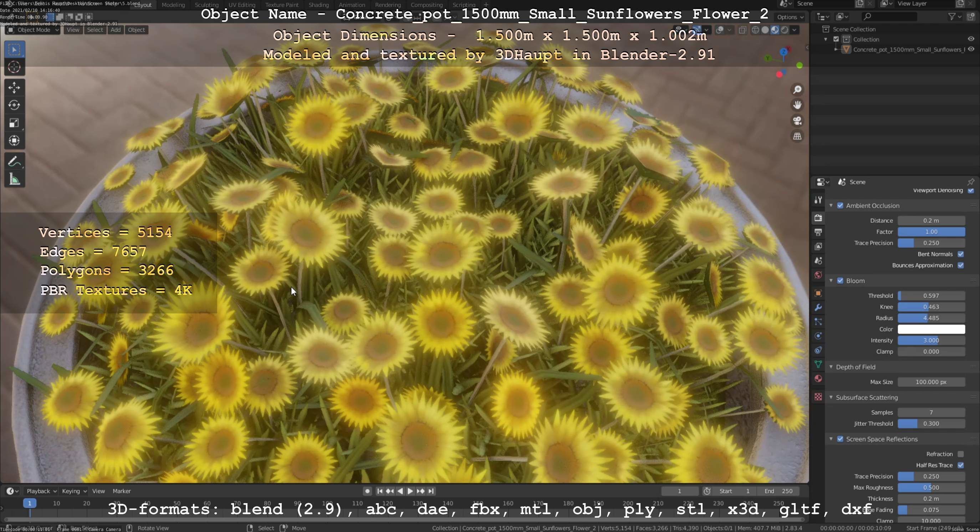This screenshot has height=532, width=980.
Task: Collapse the Depth of Field panel
Action: pyautogui.click(x=831, y=367)
